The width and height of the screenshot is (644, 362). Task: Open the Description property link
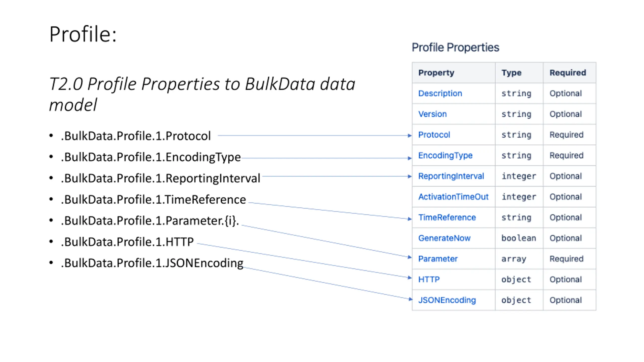440,93
